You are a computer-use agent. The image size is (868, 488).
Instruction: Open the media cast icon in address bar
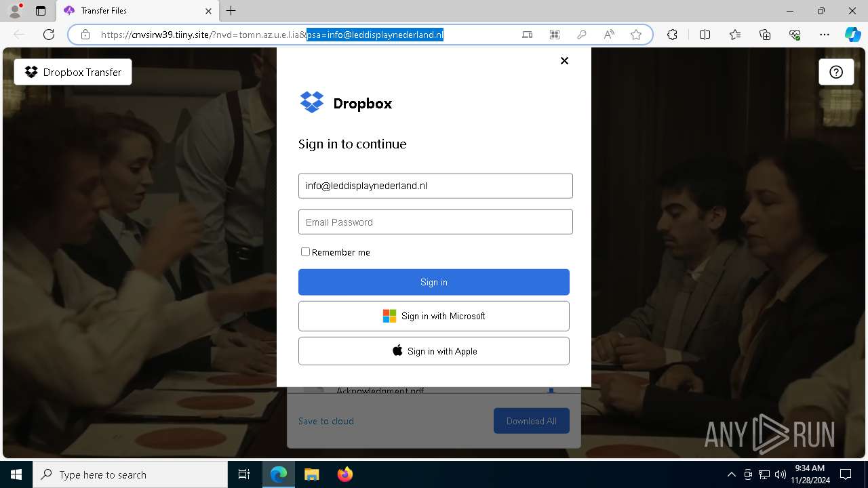pyautogui.click(x=528, y=35)
